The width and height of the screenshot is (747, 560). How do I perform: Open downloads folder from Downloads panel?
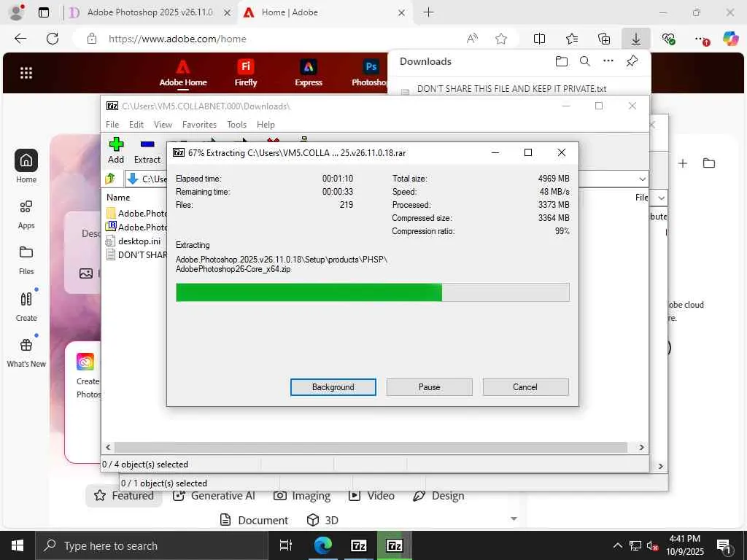coord(562,61)
